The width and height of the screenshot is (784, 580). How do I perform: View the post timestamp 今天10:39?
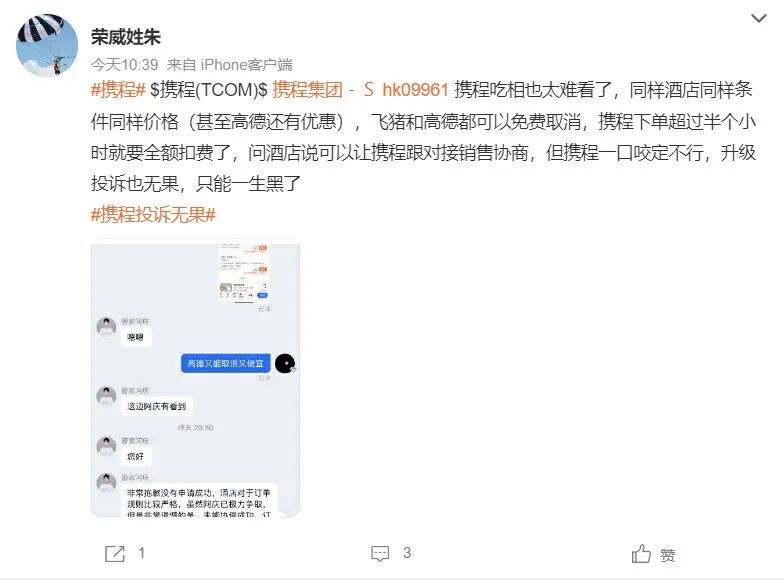pyautogui.click(x=124, y=64)
